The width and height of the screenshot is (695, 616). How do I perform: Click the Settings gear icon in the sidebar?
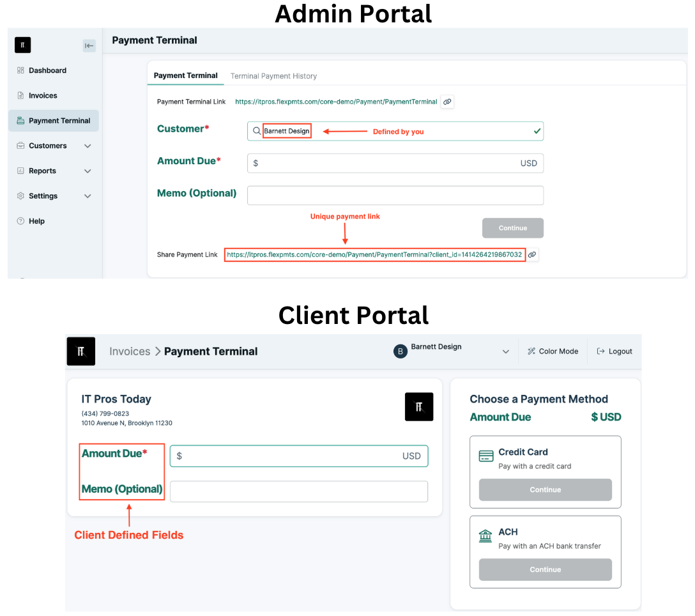[19, 196]
